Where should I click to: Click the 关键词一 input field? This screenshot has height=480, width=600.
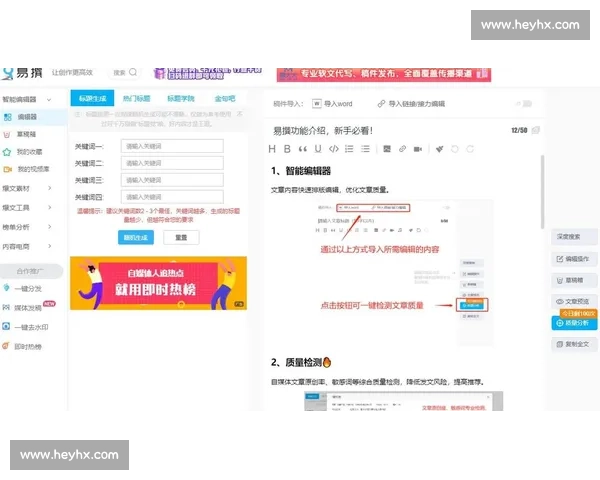coord(172,146)
